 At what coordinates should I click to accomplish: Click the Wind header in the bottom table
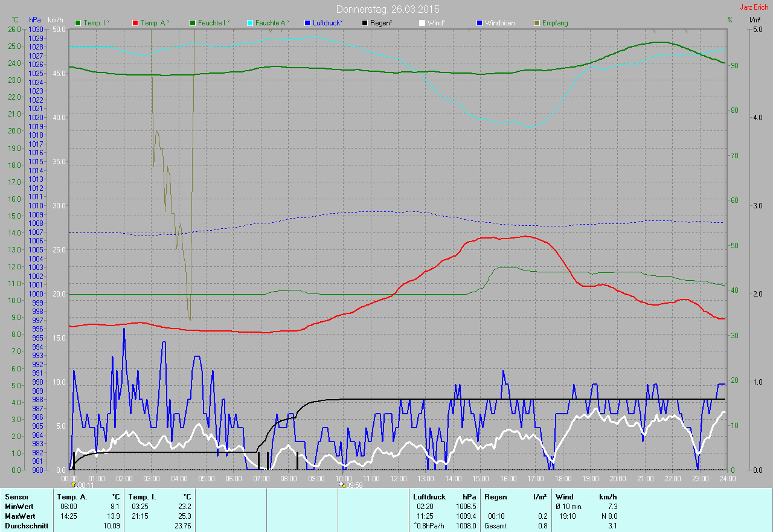click(x=564, y=497)
